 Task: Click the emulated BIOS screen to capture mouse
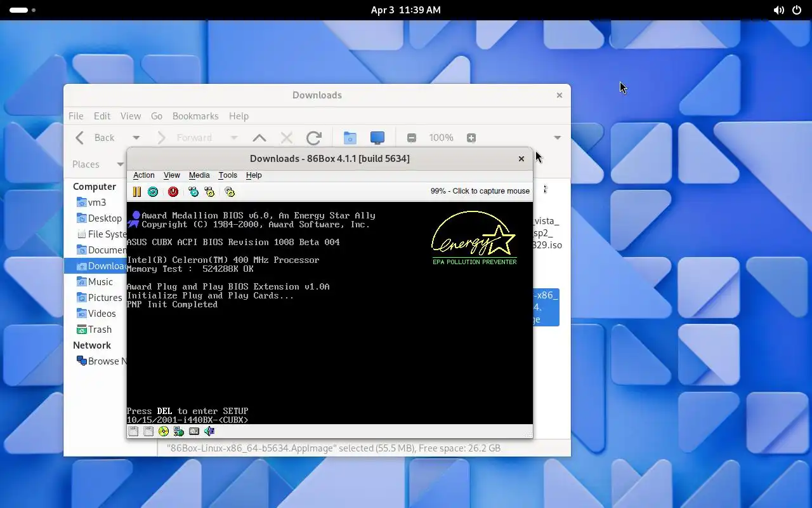[330, 312]
